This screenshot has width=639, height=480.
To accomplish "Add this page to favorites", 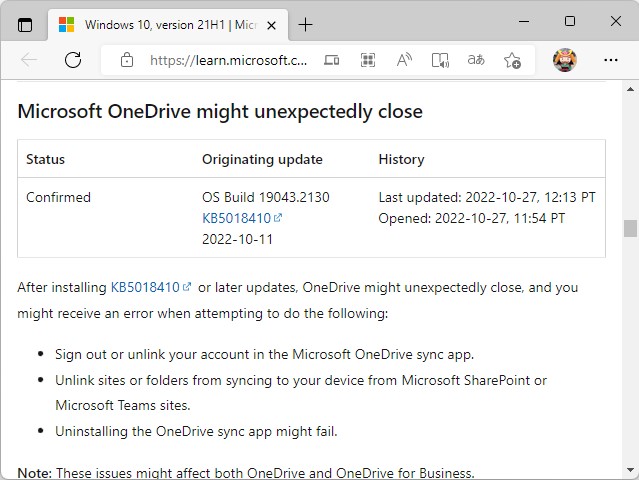I will click(512, 60).
